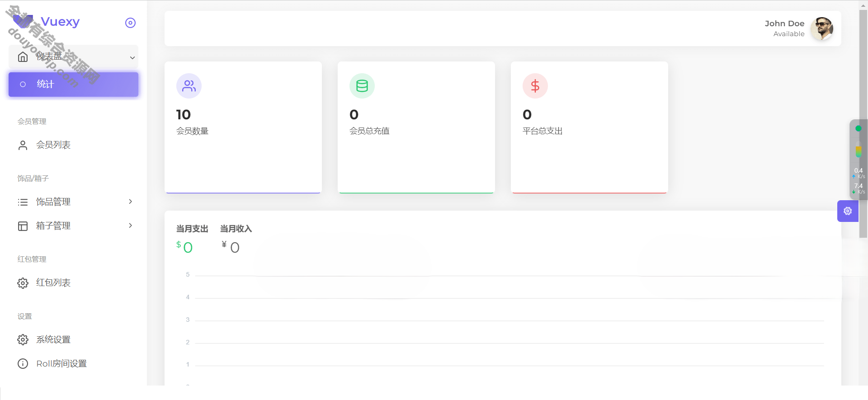Image resolution: width=868 pixels, height=400 pixels.
Task: Click the 会员总充值 label
Action: pos(369,131)
